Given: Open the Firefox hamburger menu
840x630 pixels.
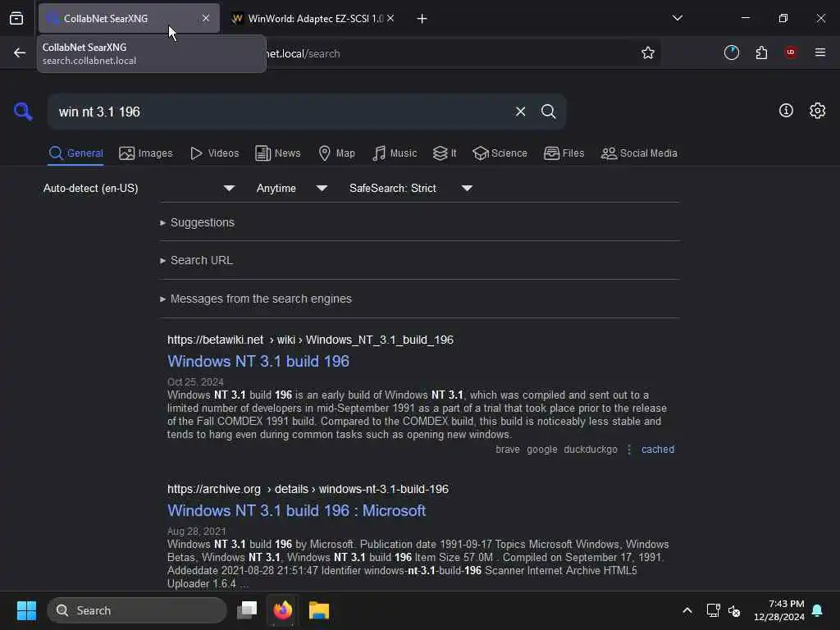Looking at the screenshot, I should pos(819,52).
